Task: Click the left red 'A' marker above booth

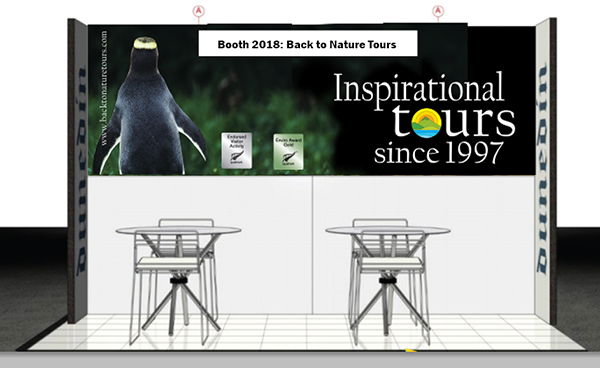Action: [x=198, y=11]
